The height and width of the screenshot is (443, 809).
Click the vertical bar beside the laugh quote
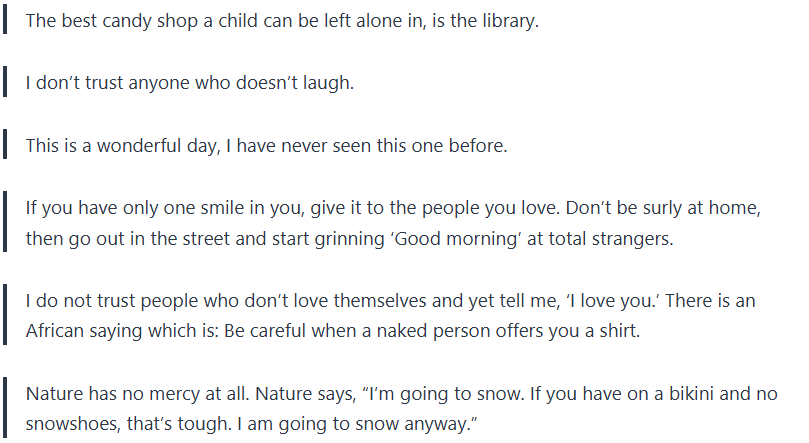coord(5,83)
